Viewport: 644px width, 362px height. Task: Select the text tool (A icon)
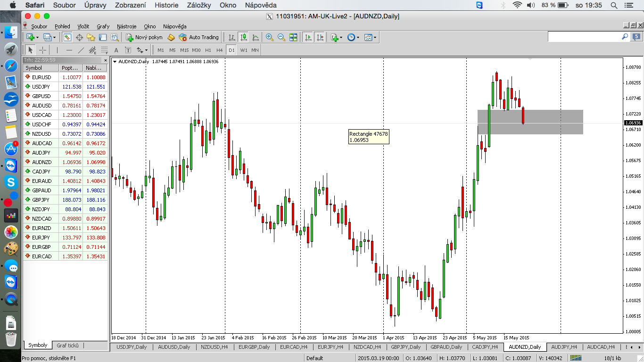coord(116,50)
